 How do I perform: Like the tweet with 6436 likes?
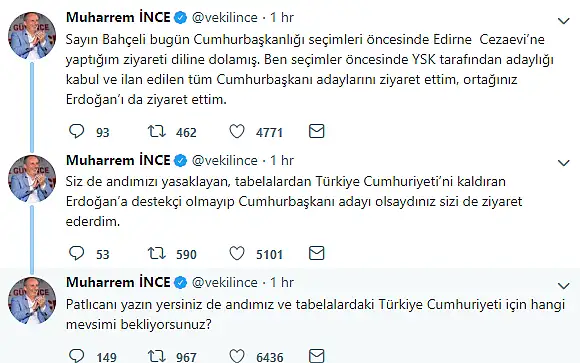(x=237, y=356)
